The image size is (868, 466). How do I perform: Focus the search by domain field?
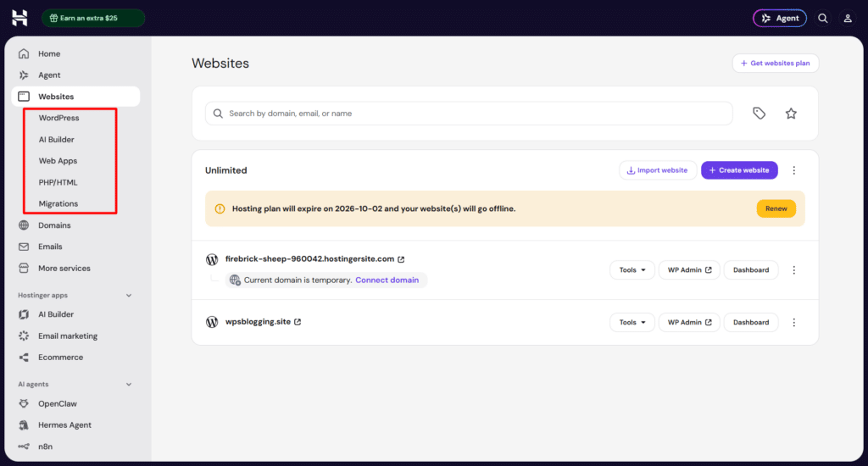(x=469, y=114)
